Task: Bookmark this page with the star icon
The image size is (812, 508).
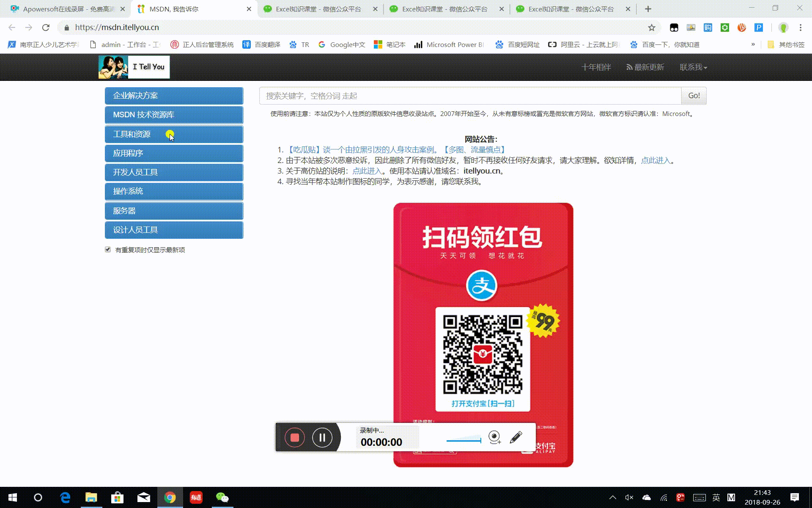Action: [x=651, y=28]
